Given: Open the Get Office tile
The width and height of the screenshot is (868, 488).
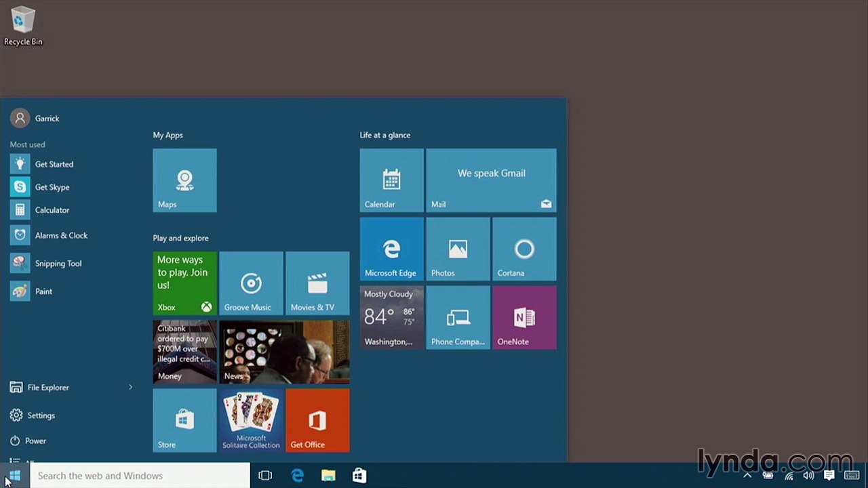Looking at the screenshot, I should (x=317, y=420).
